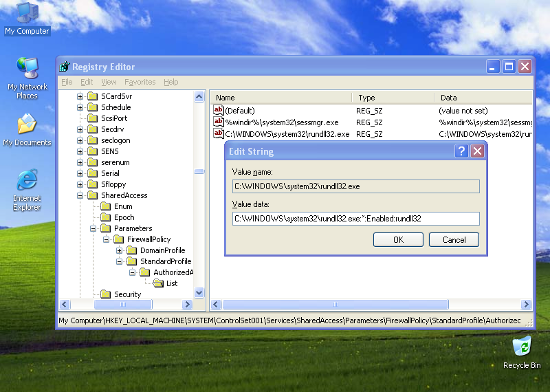Screen dimensions: 550x392
Task: Click Cancel in Edit String dialog
Action: click(454, 240)
